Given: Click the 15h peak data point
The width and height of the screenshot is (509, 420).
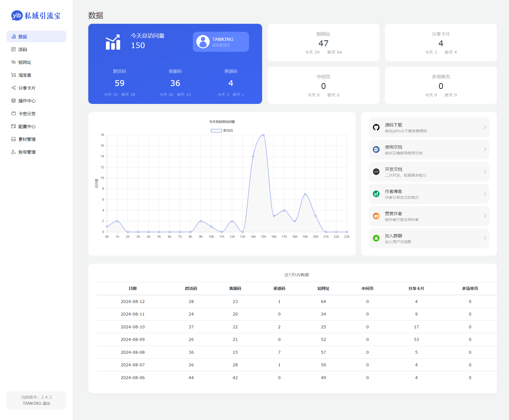Looking at the screenshot, I should click(x=263, y=135).
